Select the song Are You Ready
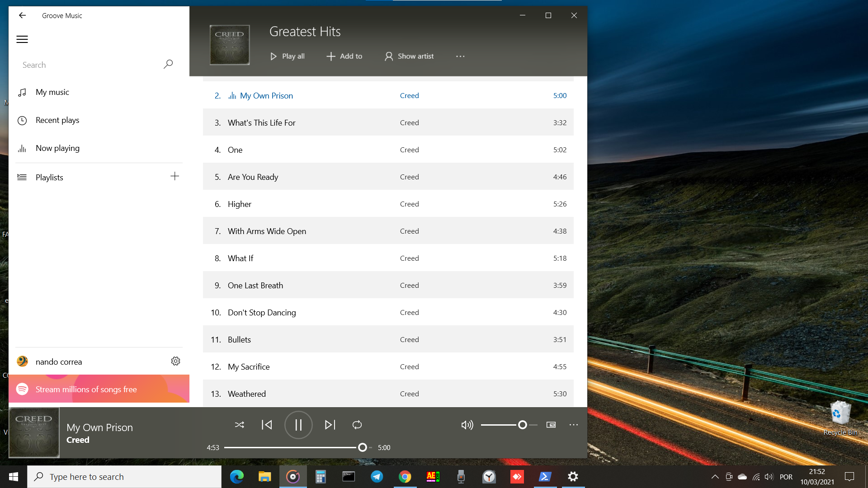Image resolution: width=868 pixels, height=488 pixels. point(388,177)
